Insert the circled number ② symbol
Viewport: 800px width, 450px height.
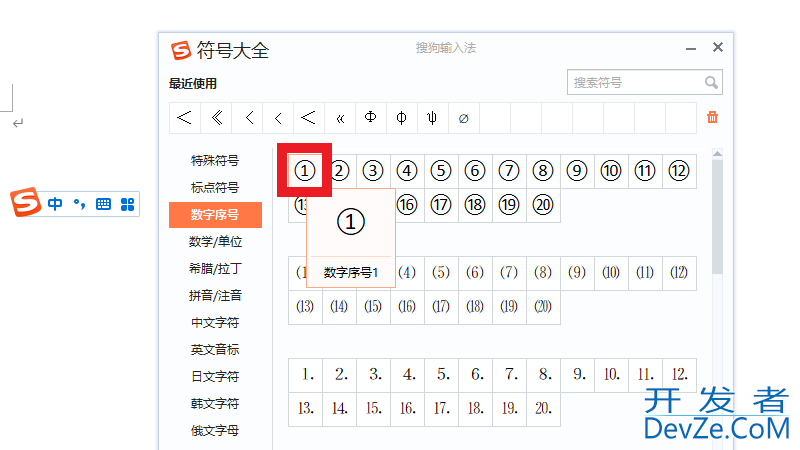click(x=339, y=171)
